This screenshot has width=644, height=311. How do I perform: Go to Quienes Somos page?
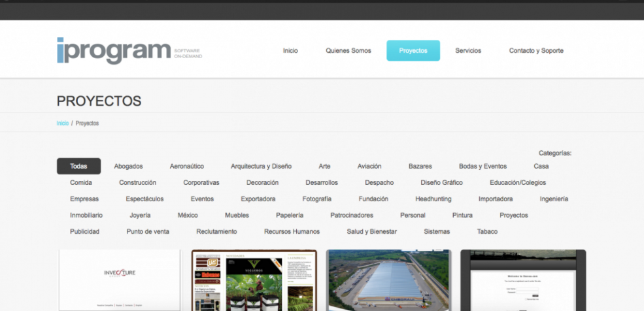348,50
